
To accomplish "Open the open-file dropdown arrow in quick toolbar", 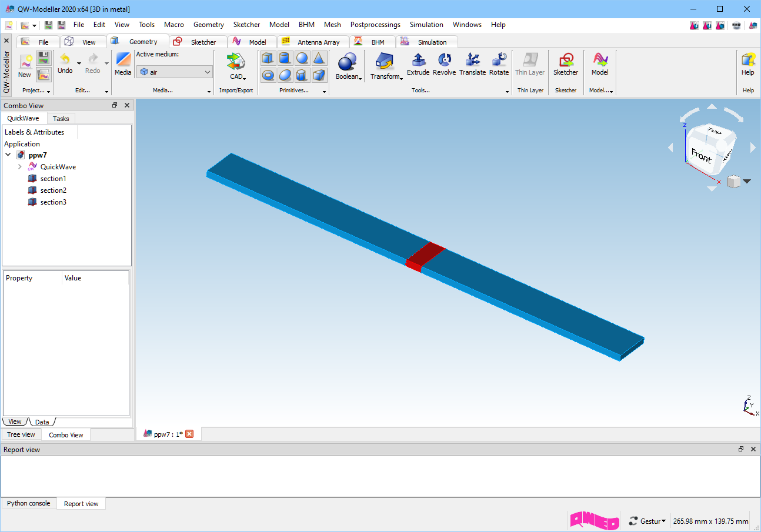I will [34, 26].
